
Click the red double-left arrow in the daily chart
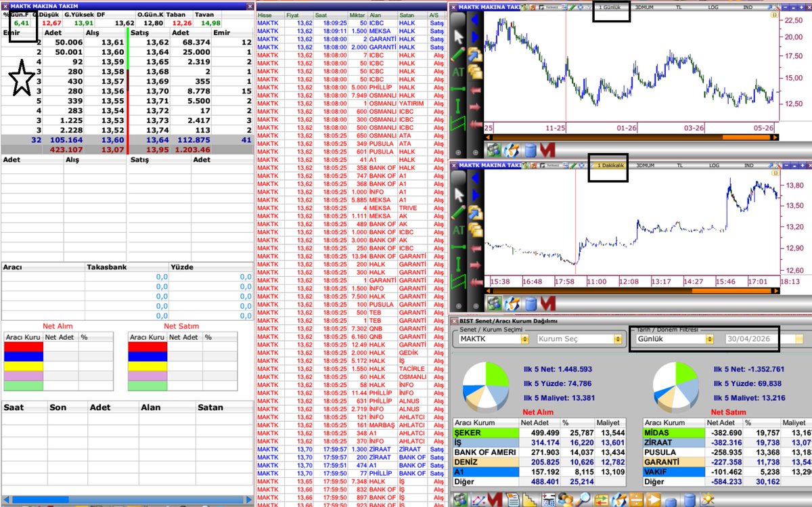point(475,124)
